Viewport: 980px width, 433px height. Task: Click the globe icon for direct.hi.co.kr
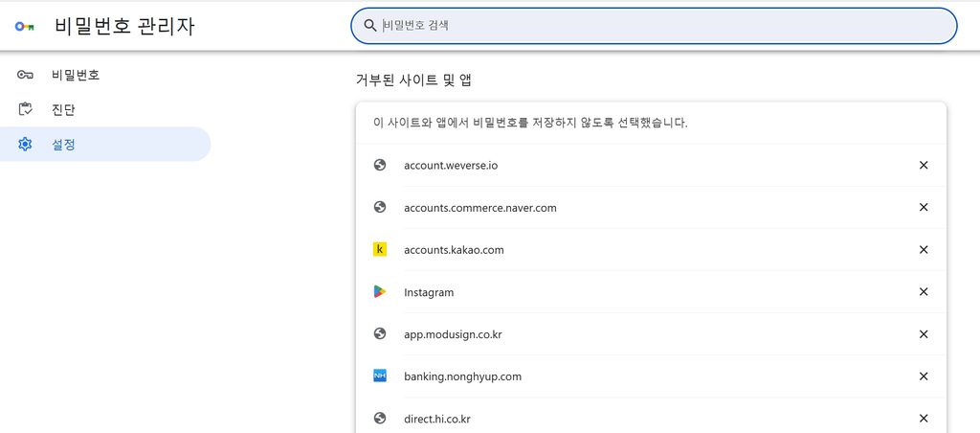pyautogui.click(x=379, y=419)
